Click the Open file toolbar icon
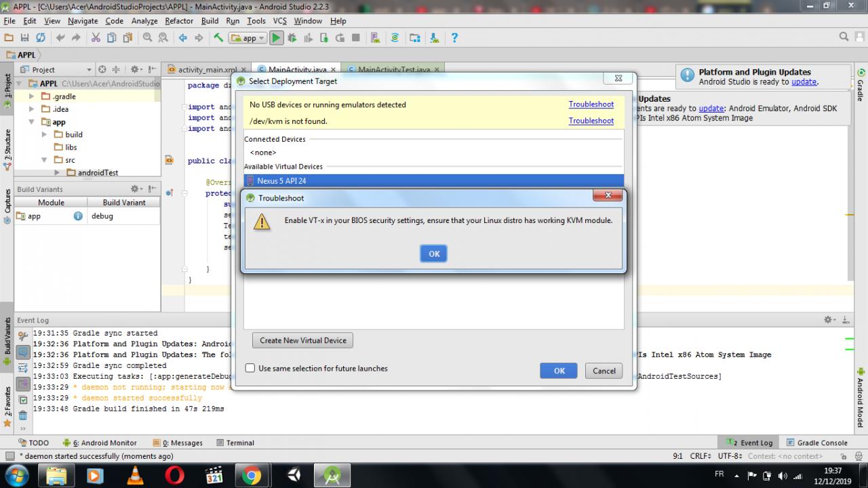The image size is (868, 488). click(x=9, y=38)
